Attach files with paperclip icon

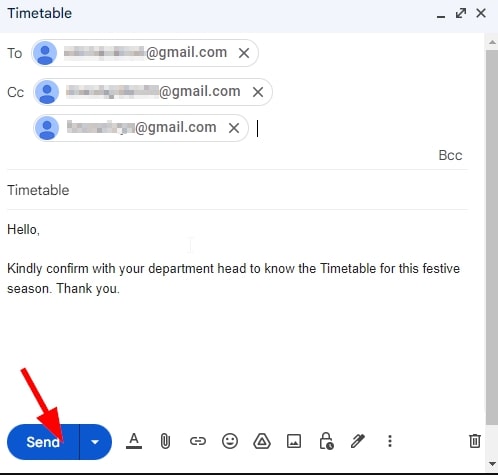pos(165,441)
